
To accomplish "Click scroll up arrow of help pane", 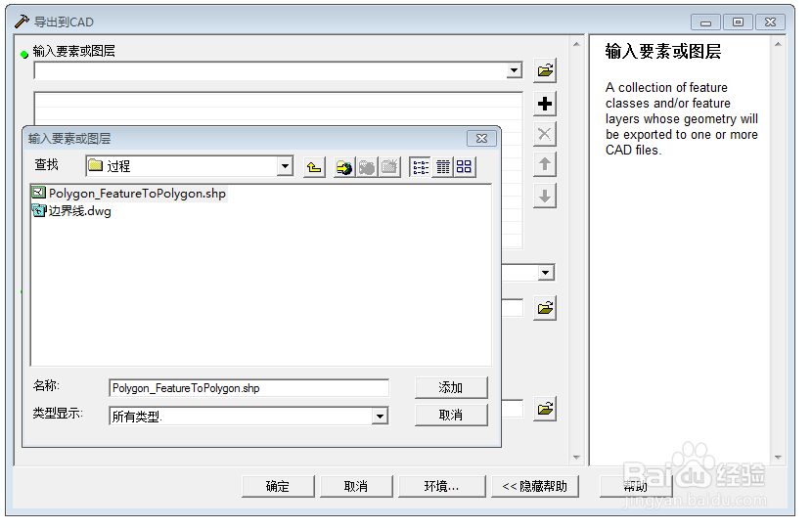I will (778, 45).
